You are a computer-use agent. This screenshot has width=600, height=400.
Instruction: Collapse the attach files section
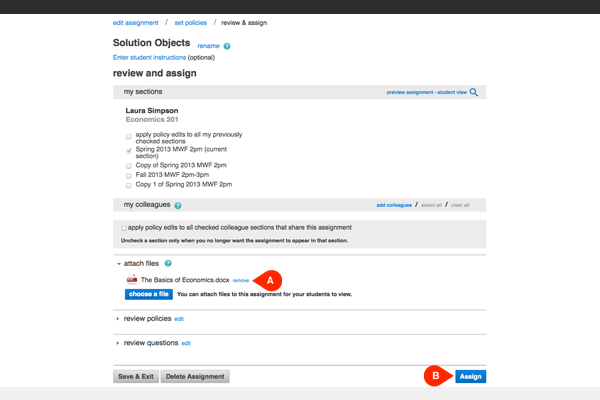(x=118, y=262)
